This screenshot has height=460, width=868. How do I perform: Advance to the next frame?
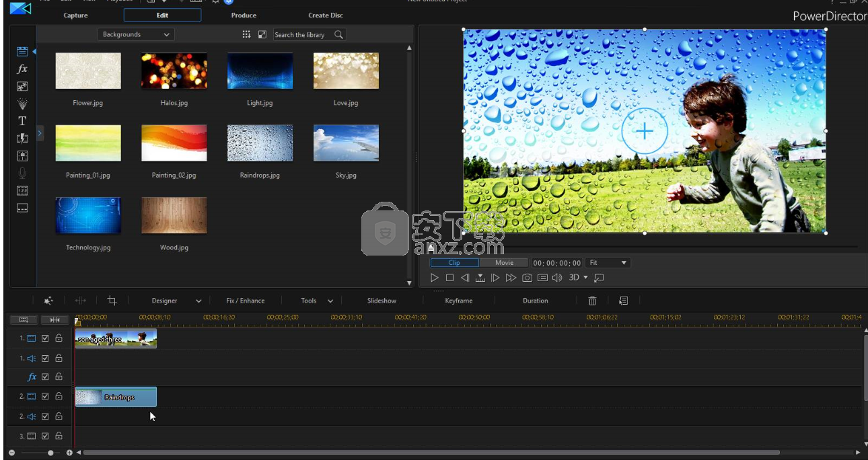pos(495,278)
